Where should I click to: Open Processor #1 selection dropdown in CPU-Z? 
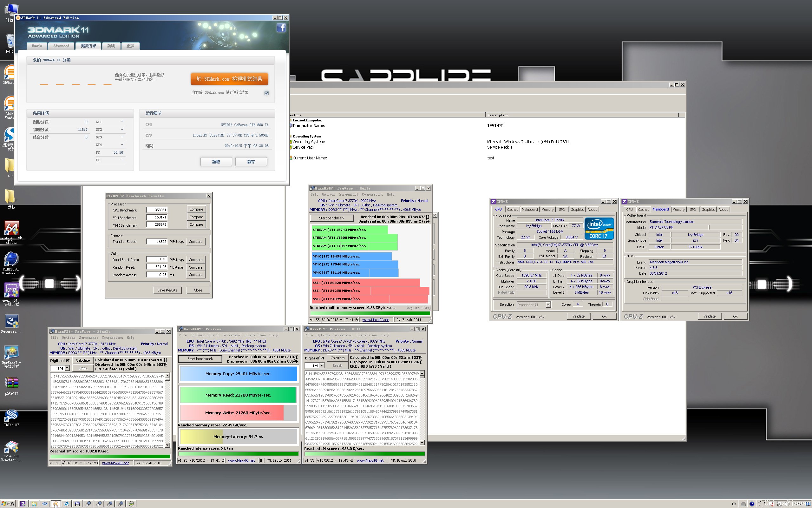click(548, 305)
